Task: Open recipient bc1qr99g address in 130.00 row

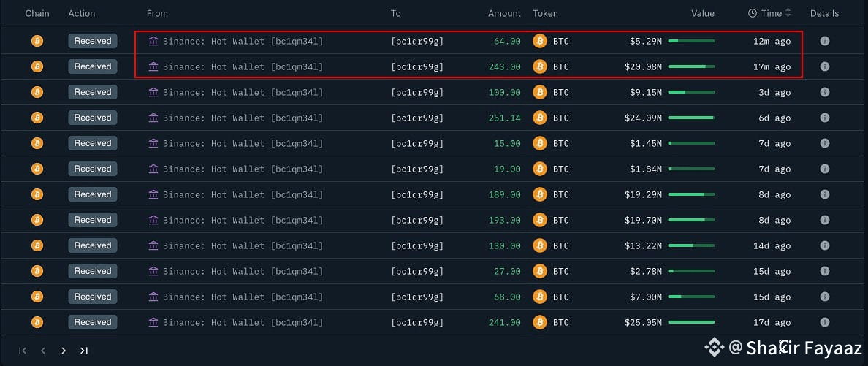Action: [417, 246]
